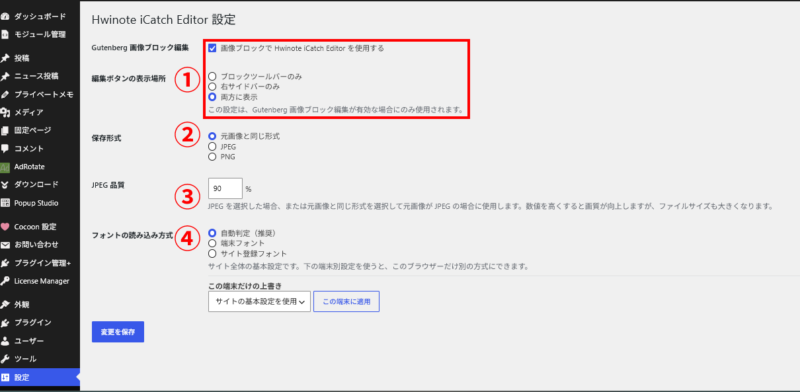Click the Cocoon 設定 heart icon
Screen dimensions: 800x392
[5, 227]
